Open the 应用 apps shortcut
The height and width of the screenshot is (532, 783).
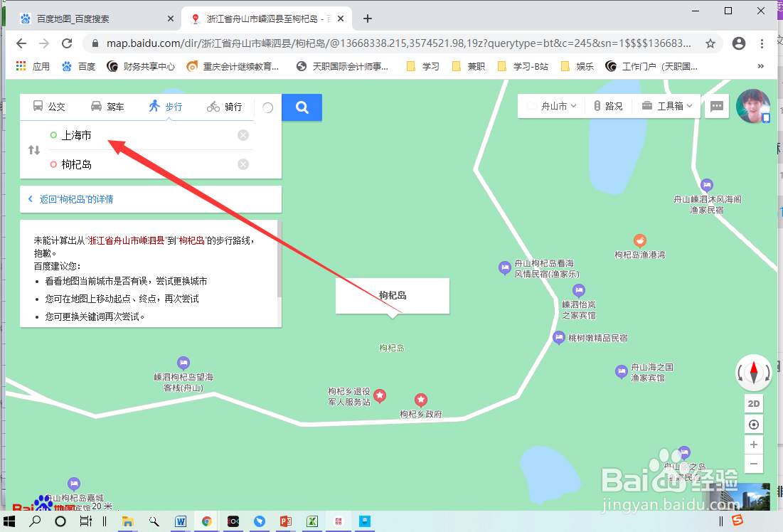point(33,66)
